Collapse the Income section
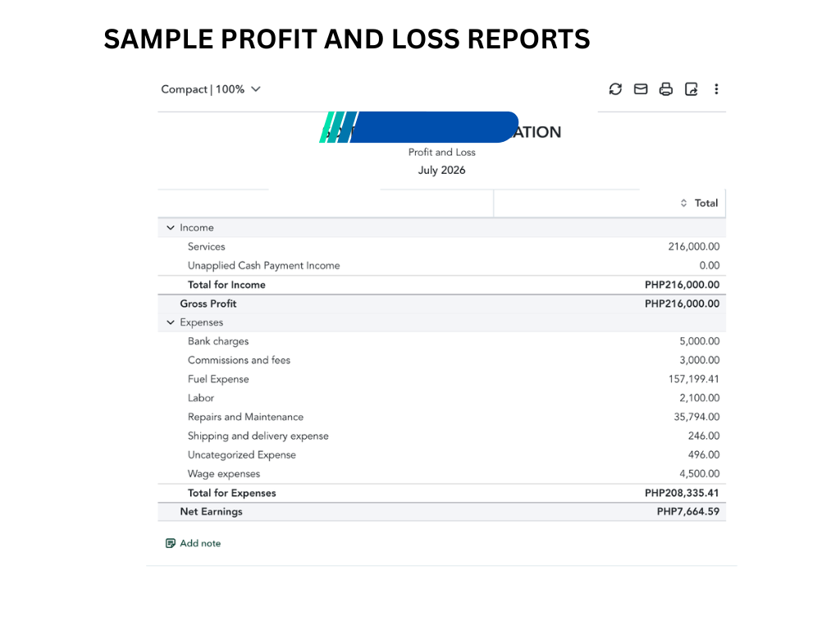840x630 pixels. pyautogui.click(x=171, y=228)
